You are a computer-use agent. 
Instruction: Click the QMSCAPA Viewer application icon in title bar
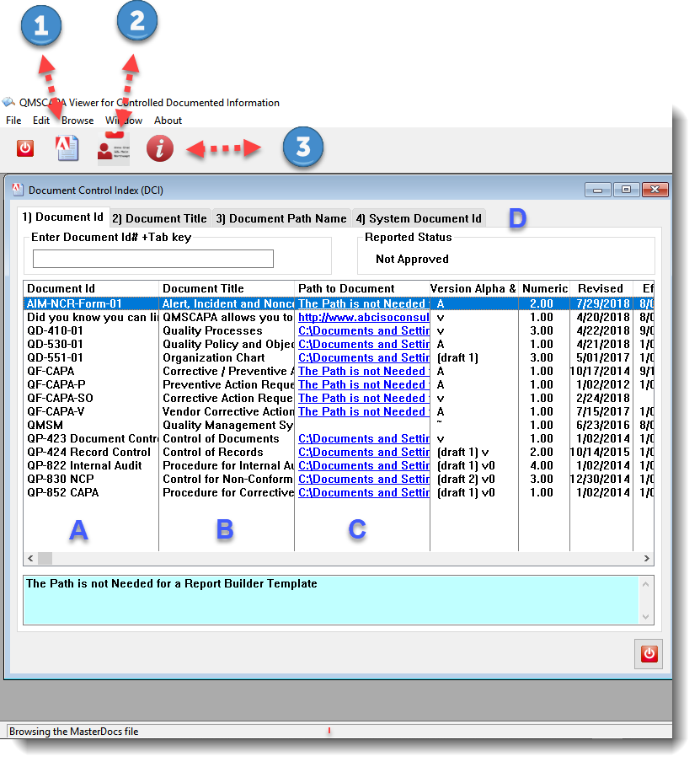(10, 102)
